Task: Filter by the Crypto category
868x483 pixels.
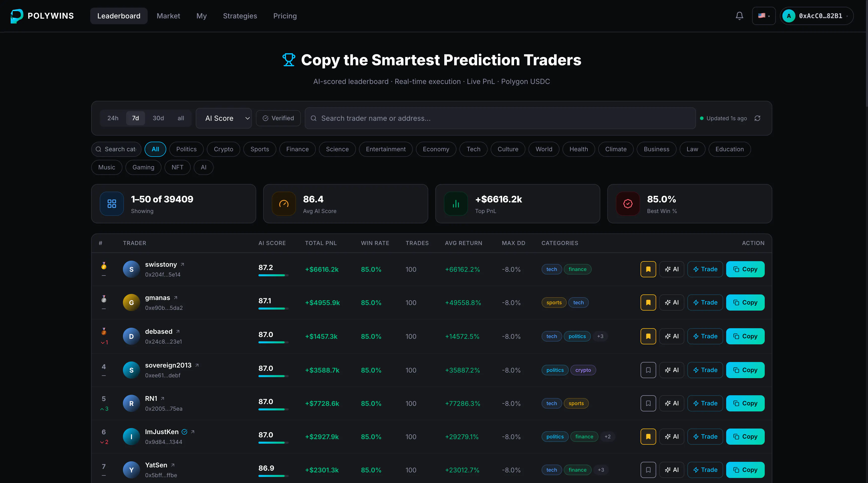Action: [223, 149]
